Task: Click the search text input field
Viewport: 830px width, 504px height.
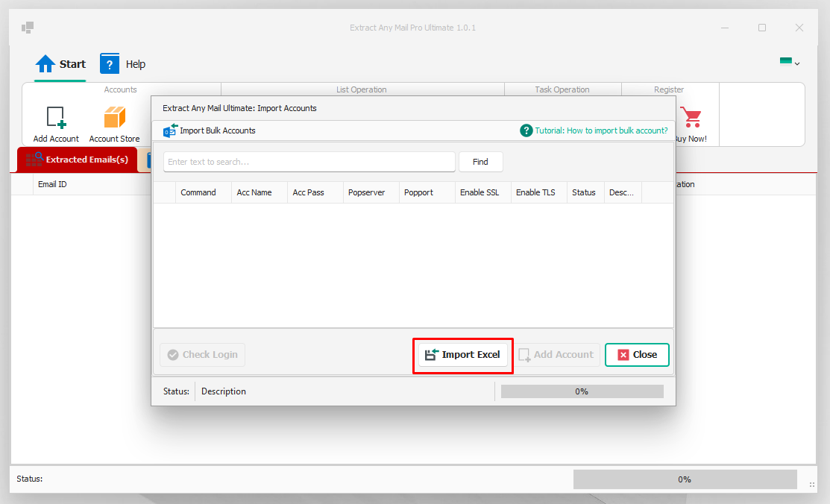Action: click(309, 162)
